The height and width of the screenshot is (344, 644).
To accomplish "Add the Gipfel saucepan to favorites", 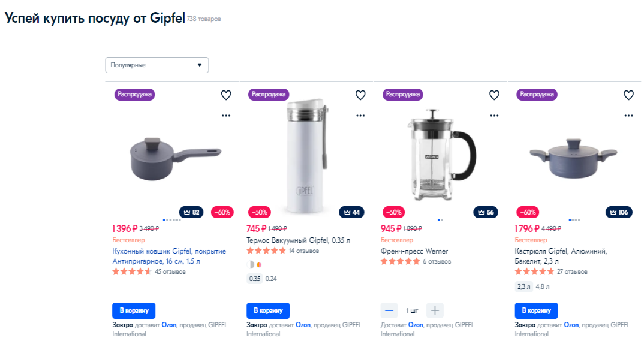I will coord(226,95).
